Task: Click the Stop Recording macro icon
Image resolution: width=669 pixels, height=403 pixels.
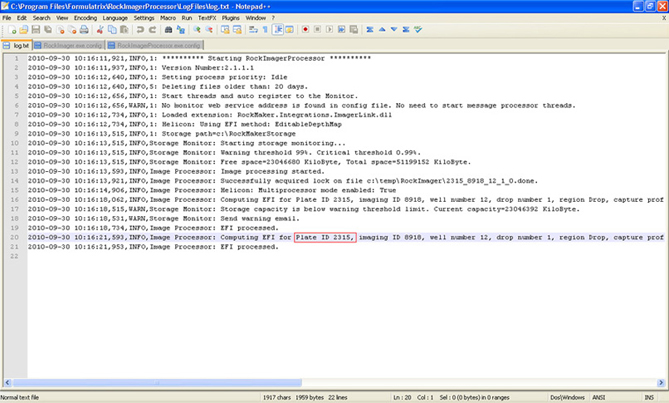Action: [317, 29]
